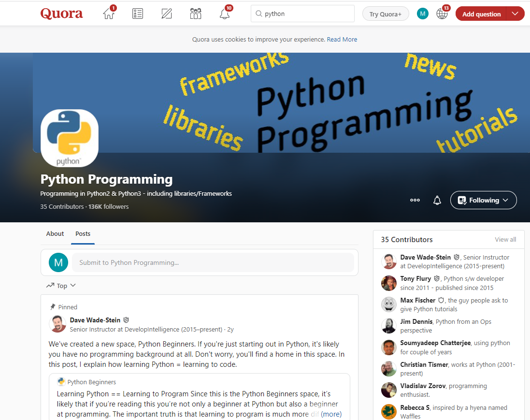Screen dimensions: 530x420
Task: Select the Posts tab
Action: coord(83,233)
